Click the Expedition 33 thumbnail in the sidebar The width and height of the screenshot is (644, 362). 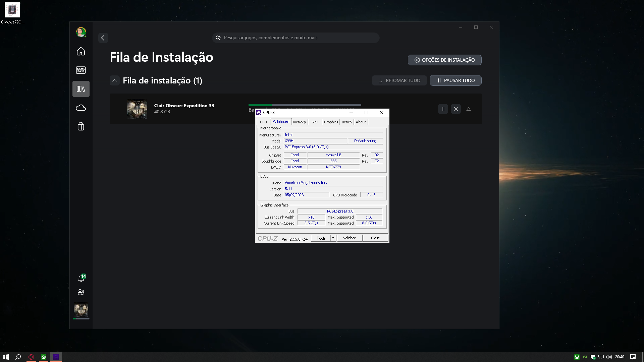[81, 310]
